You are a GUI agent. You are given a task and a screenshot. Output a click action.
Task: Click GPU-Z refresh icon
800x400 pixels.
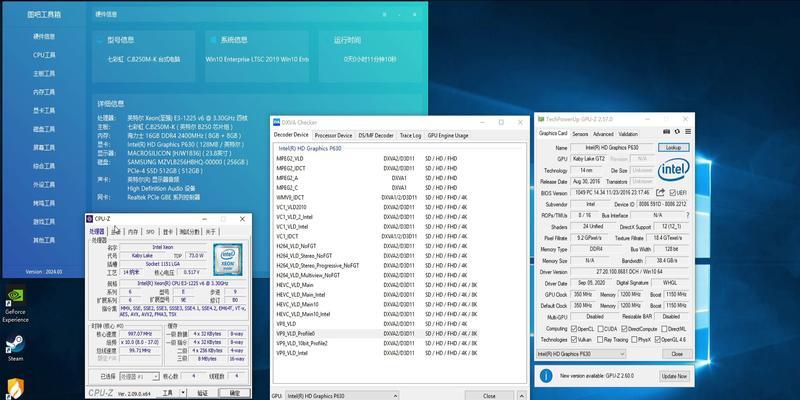pos(677,132)
